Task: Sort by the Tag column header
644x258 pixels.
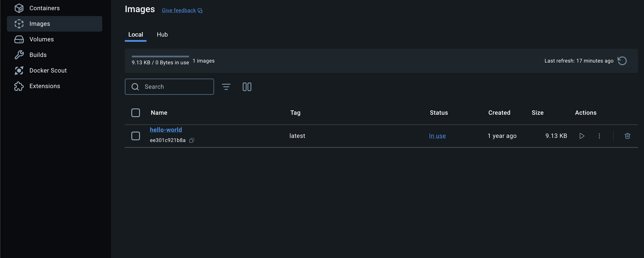Action: (x=295, y=113)
